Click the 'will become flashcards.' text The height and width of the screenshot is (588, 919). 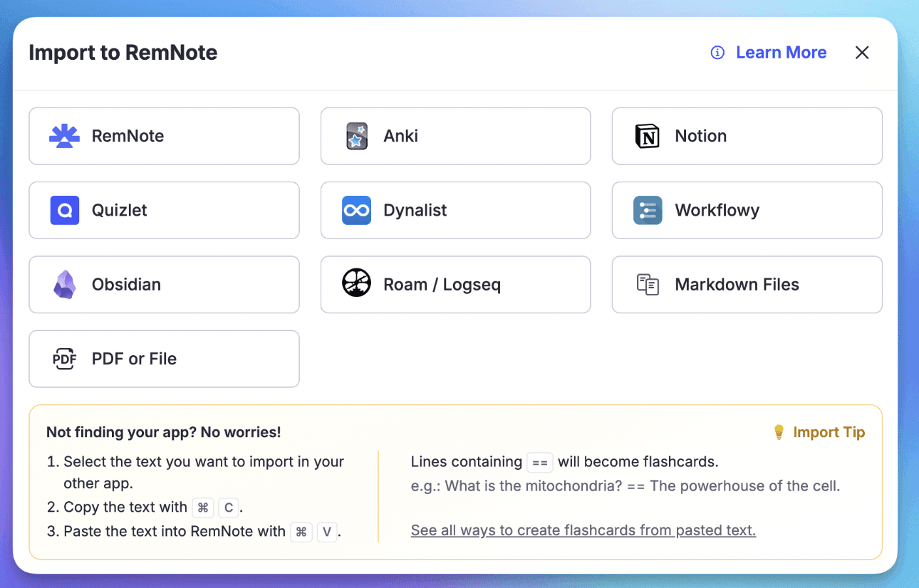(x=638, y=462)
